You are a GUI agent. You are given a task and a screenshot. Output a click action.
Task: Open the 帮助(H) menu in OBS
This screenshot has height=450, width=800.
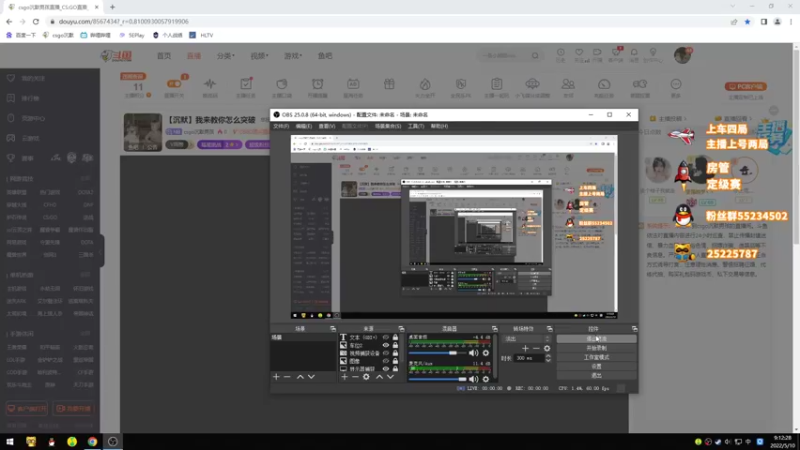coord(439,126)
